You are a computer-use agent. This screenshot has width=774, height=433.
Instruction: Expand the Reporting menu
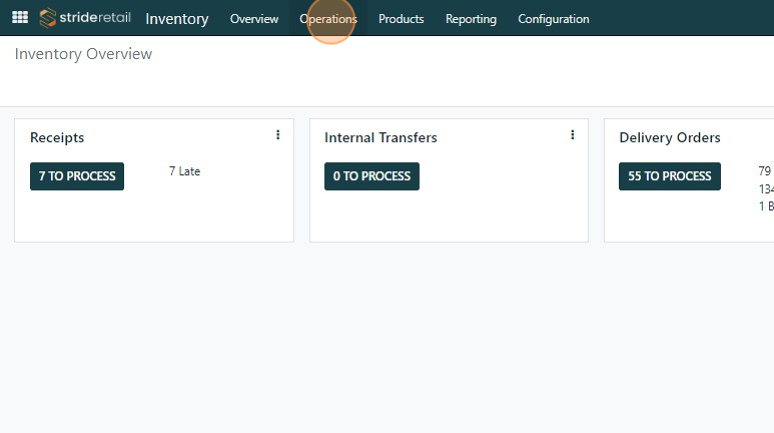pos(471,19)
